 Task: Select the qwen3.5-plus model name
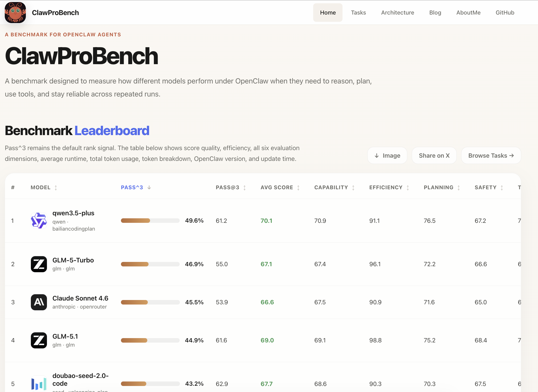73,213
